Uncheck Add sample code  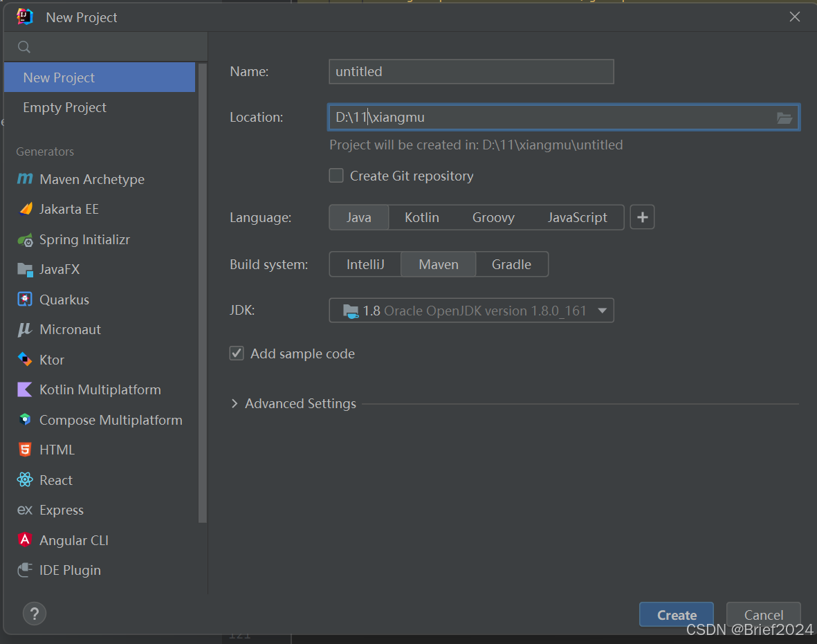click(237, 353)
